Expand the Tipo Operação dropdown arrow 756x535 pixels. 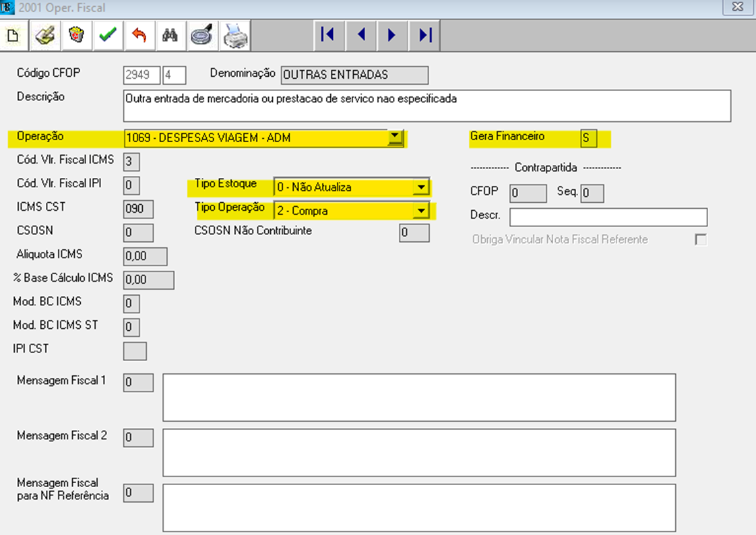click(421, 211)
